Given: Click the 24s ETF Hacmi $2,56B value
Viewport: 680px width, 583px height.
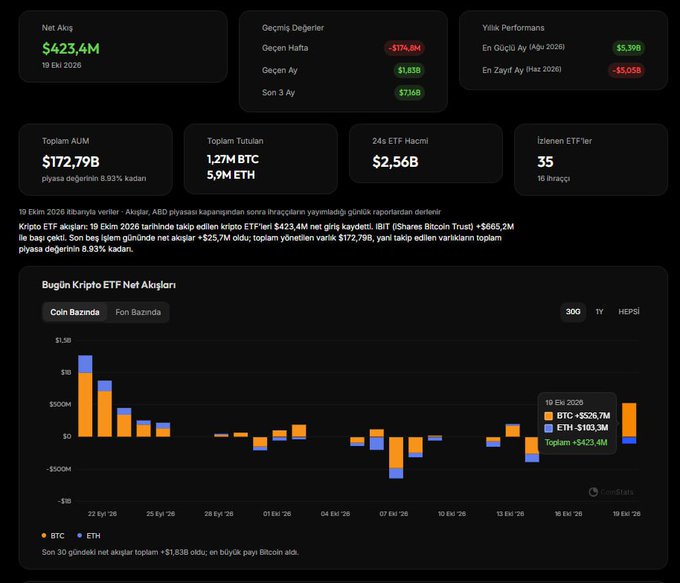Looking at the screenshot, I should (396, 162).
